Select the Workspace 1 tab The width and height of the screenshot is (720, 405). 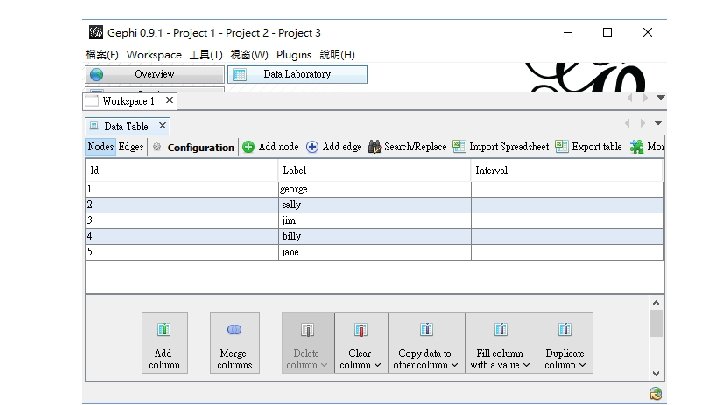[129, 101]
